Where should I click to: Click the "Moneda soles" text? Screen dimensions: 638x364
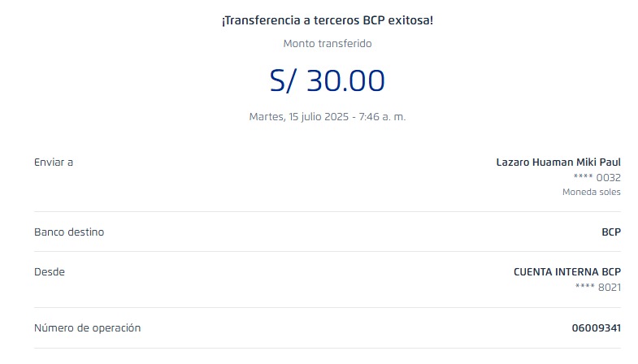(x=591, y=193)
